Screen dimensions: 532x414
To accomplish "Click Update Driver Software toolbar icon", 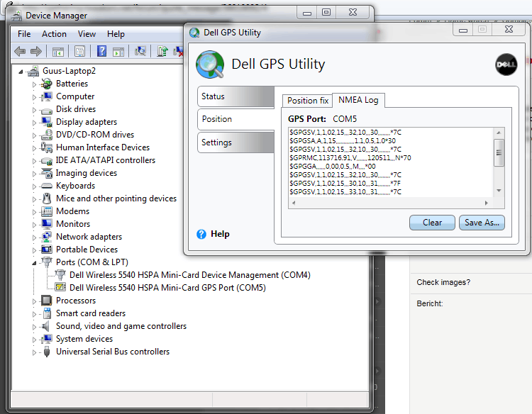I will point(162,51).
